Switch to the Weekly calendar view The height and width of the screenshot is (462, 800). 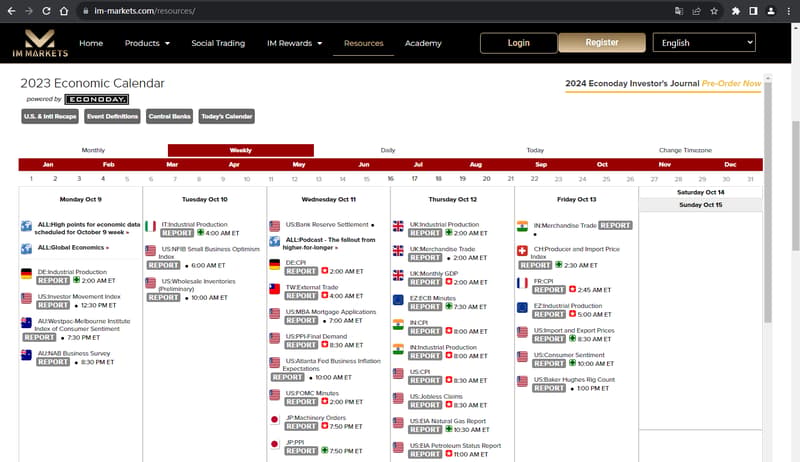click(241, 150)
